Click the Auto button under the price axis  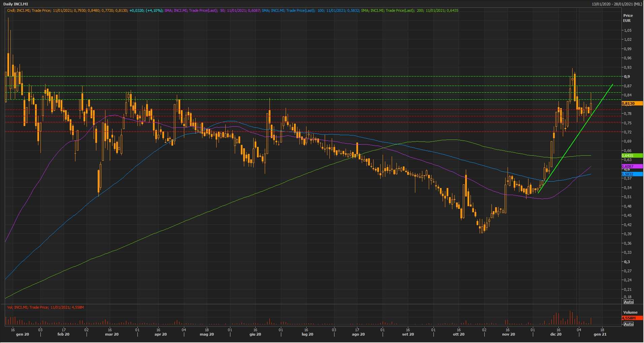tap(628, 302)
